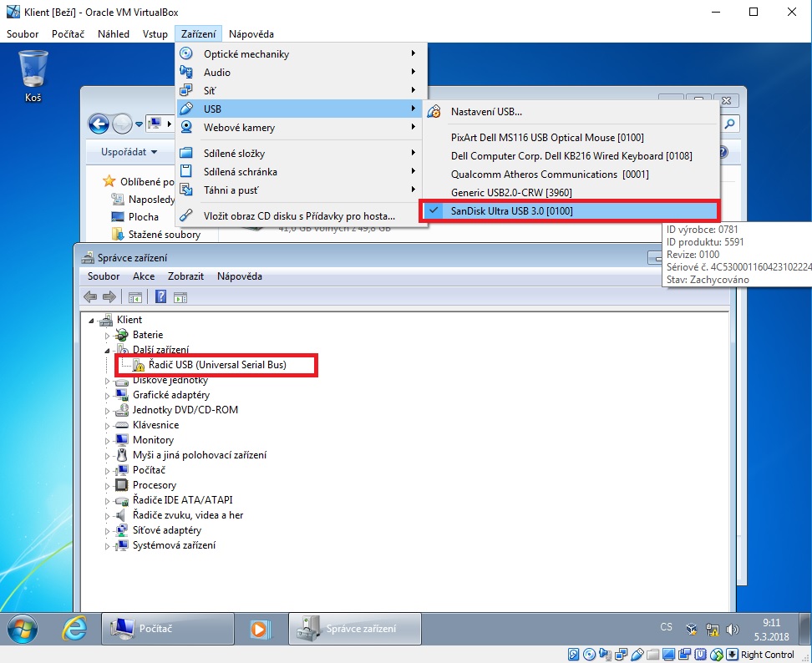Image resolution: width=812 pixels, height=663 pixels.
Task: Expand the Grafické adaptéry node
Action: (107, 396)
